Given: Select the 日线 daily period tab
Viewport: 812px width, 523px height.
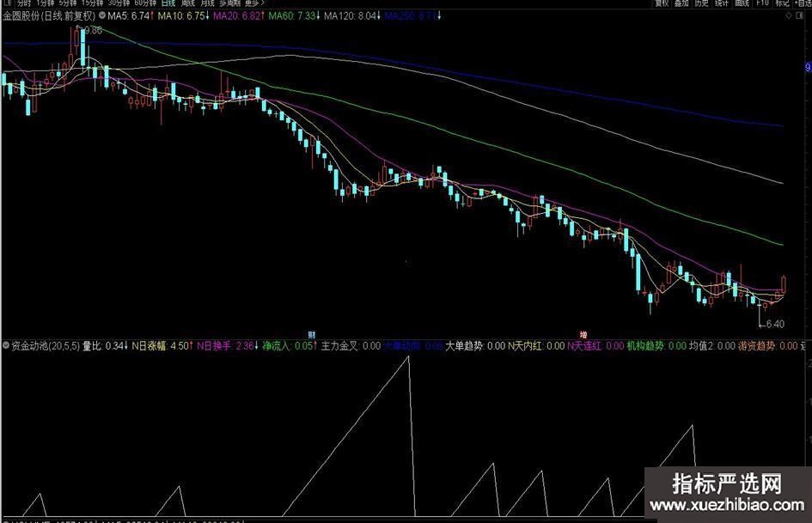Looking at the screenshot, I should click(x=168, y=3).
